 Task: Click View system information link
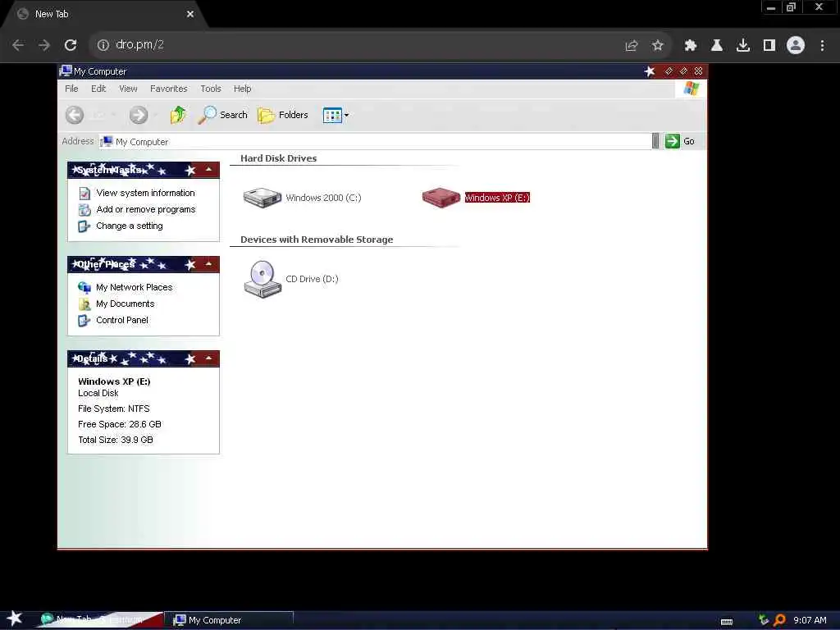point(146,193)
